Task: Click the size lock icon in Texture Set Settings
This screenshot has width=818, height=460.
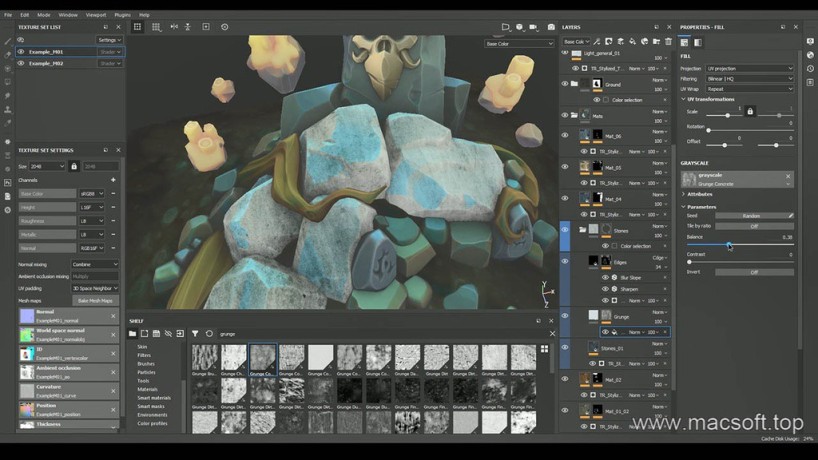Action: coord(74,166)
